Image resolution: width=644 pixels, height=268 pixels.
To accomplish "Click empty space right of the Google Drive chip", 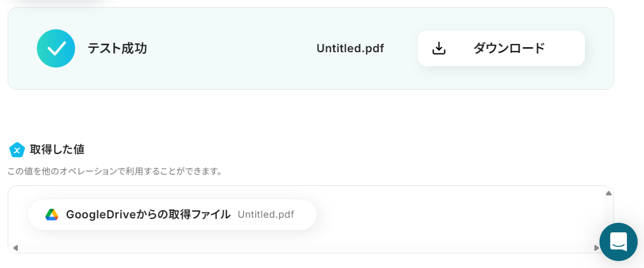I will 458,215.
